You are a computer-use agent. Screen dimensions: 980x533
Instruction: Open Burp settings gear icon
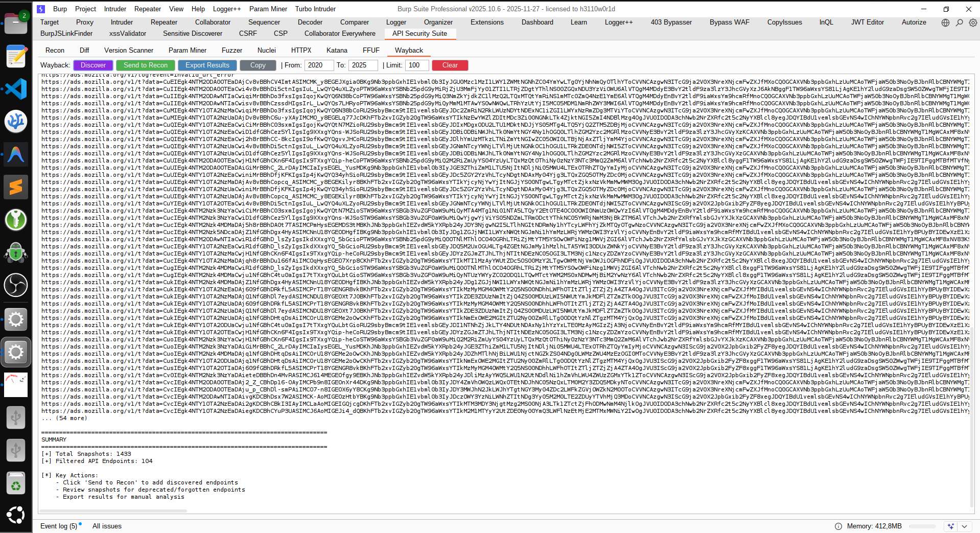(973, 22)
